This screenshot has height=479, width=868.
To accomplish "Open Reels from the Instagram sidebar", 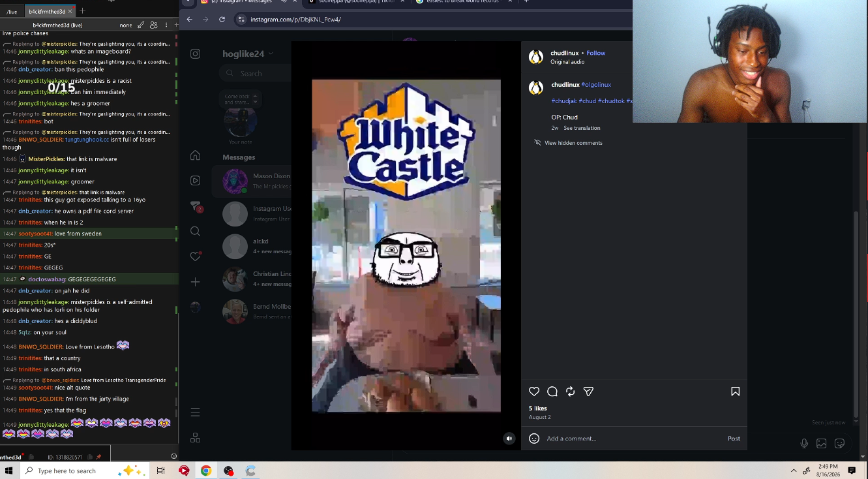I will click(x=195, y=181).
